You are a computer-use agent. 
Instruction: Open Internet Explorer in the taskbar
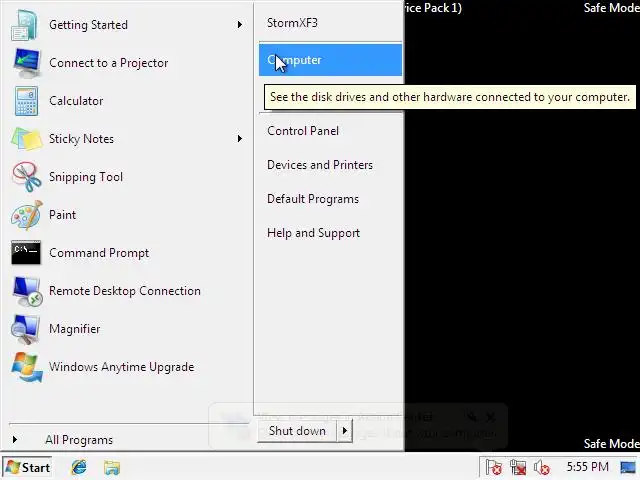79,467
